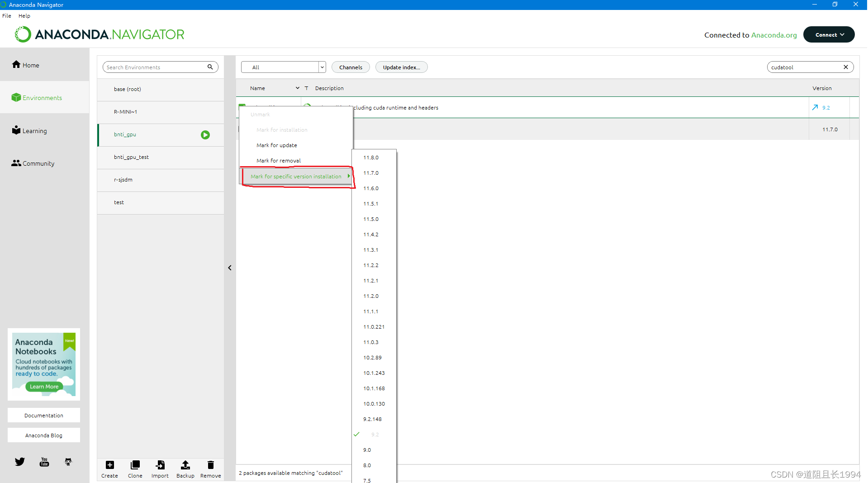This screenshot has height=483, width=868.
Task: Backup the environments
Action: [185, 469]
